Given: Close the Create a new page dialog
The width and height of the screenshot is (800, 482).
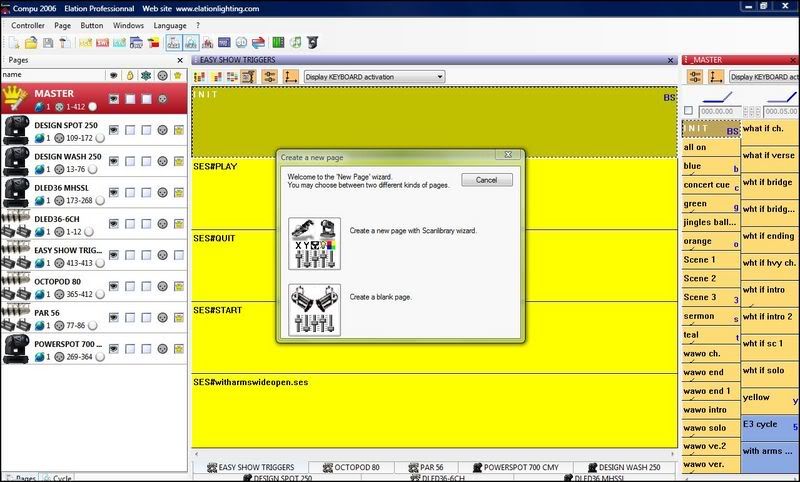Looking at the screenshot, I should 508,155.
